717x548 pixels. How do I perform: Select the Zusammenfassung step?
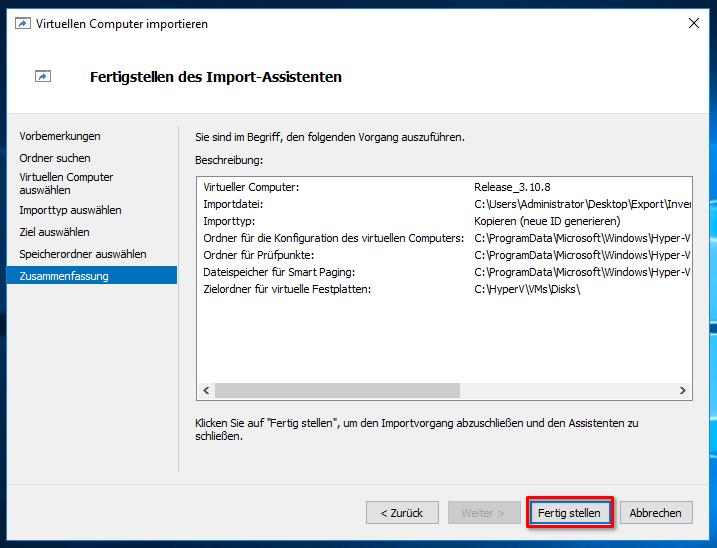64,276
